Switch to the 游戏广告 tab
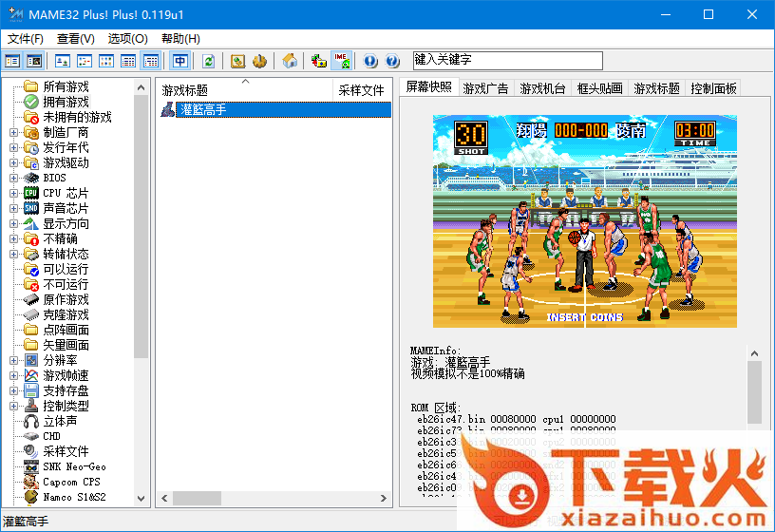The width and height of the screenshot is (775, 532). point(486,88)
